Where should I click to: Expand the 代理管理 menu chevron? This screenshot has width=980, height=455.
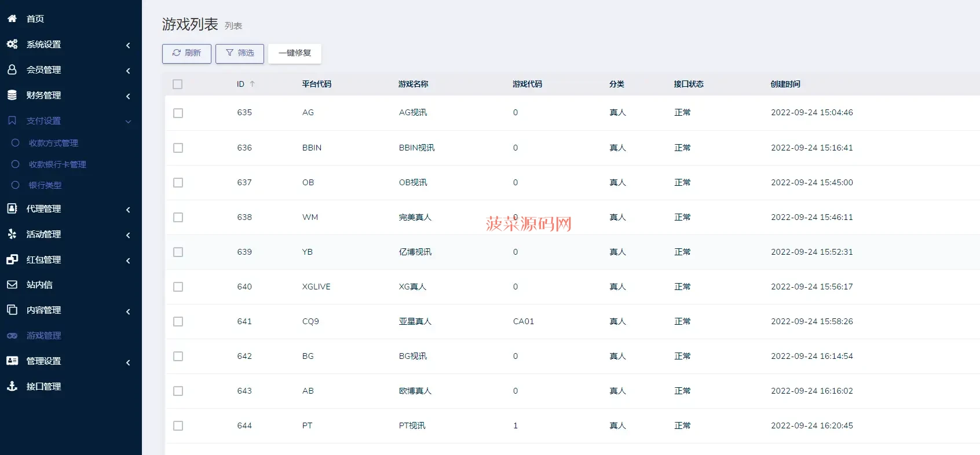128,210
